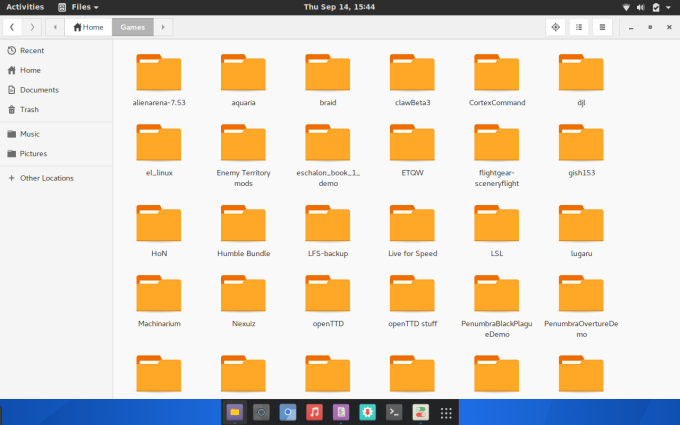This screenshot has width=680, height=425.
Task: Open the music player in the dock
Action: click(x=314, y=412)
